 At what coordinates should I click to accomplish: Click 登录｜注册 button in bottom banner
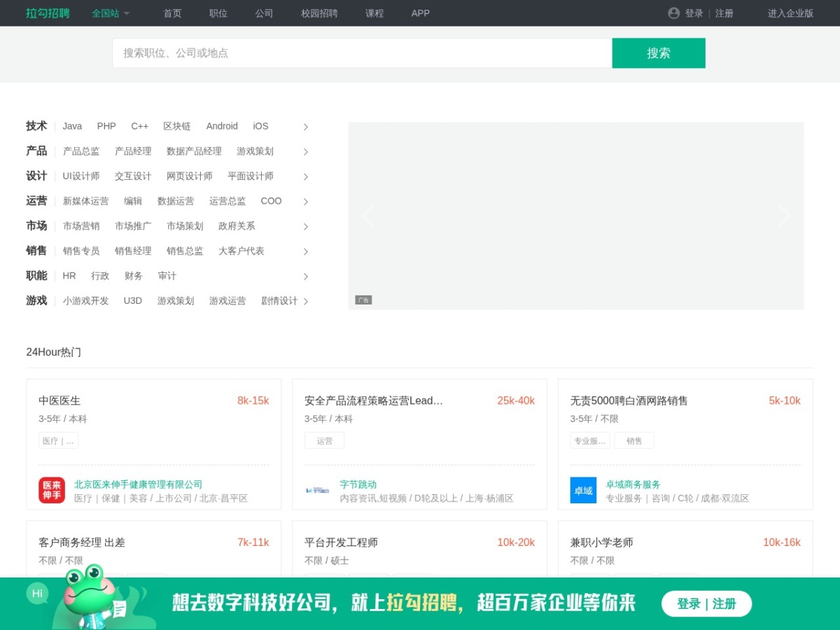[706, 603]
